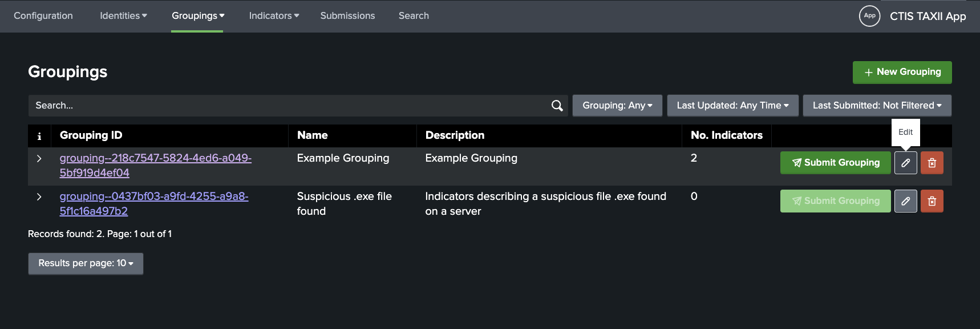The width and height of the screenshot is (980, 329).
Task: Edit the Suspicious .exe file grouping
Action: [905, 201]
